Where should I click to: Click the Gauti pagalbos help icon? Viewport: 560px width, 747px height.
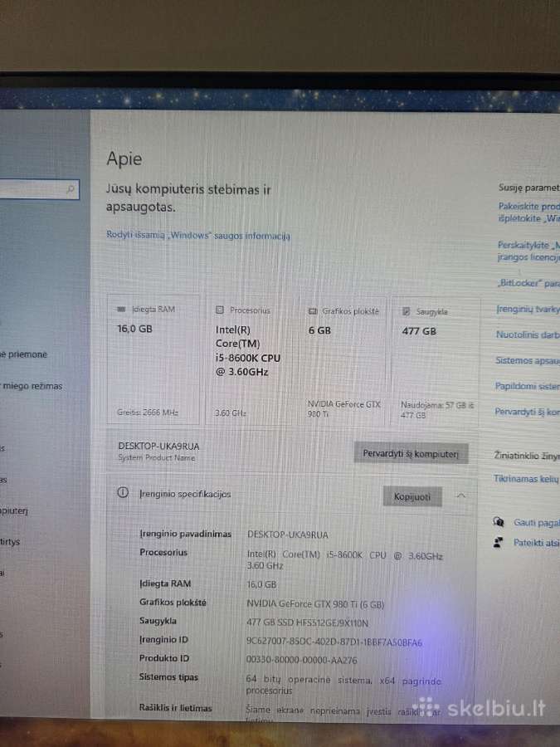pos(499,522)
